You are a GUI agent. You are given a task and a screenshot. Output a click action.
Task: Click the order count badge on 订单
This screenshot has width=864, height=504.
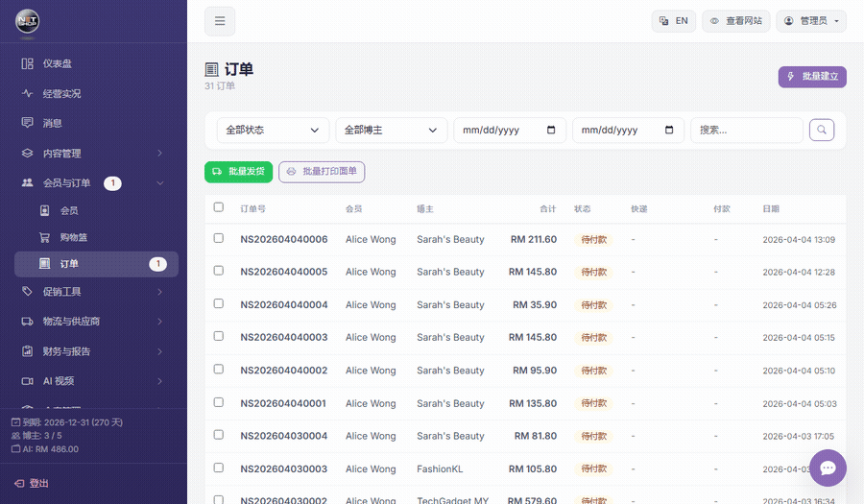tap(158, 264)
